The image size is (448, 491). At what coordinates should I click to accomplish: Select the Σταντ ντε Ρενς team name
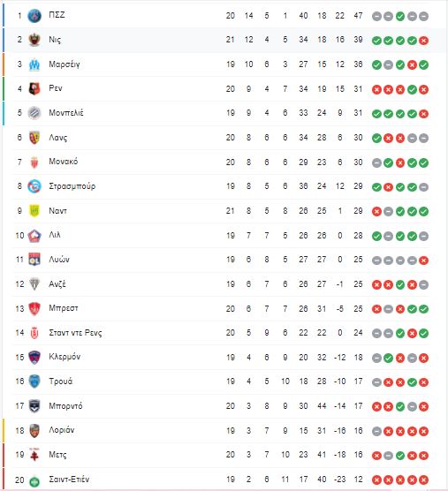click(x=75, y=333)
